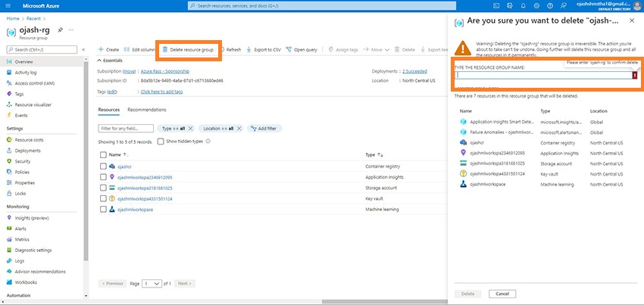Open Diagnostic settings
The image size is (644, 305).
(x=33, y=250)
